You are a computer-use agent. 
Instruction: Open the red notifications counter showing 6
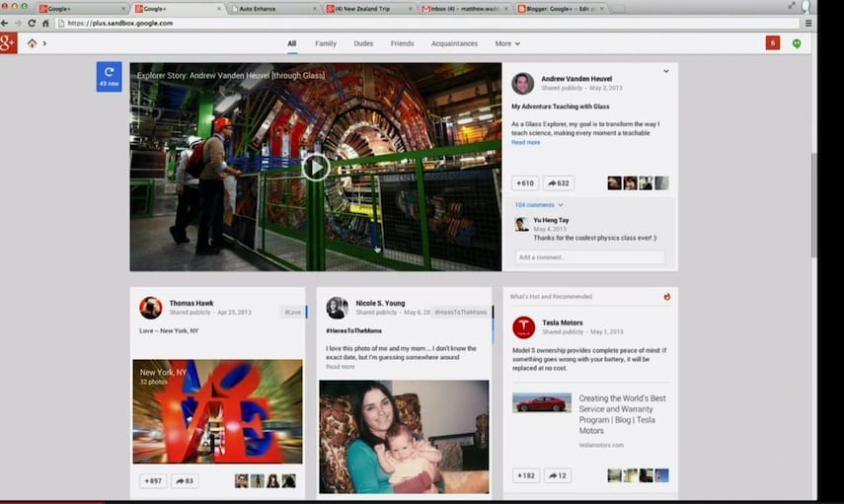(x=772, y=43)
